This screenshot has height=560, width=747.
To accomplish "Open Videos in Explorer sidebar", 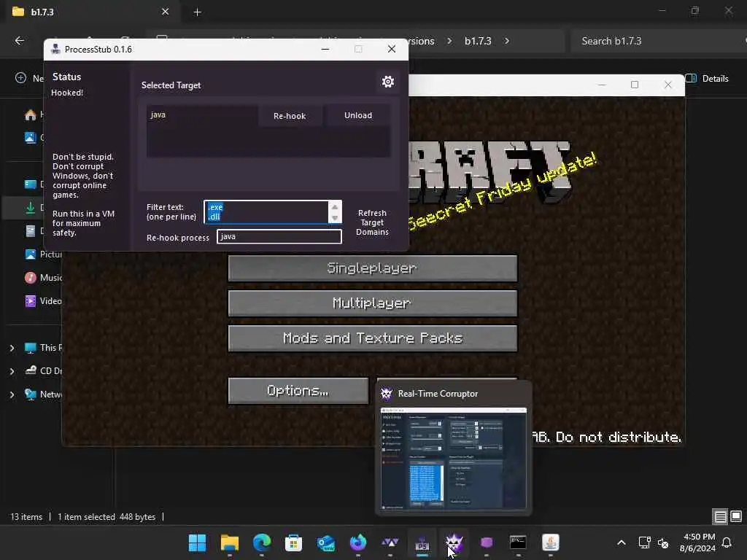I will [43, 301].
